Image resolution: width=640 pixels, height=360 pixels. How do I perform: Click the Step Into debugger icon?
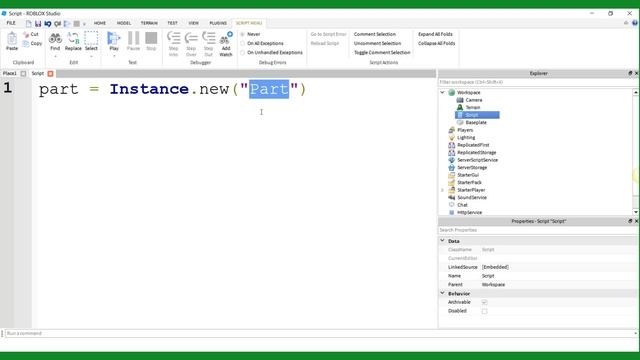pyautogui.click(x=173, y=38)
